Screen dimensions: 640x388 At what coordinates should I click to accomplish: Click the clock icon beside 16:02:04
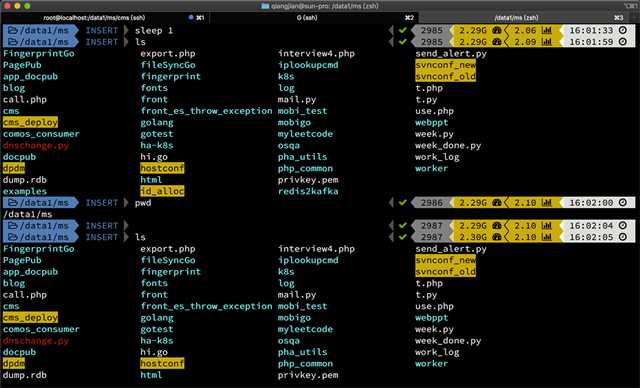pyautogui.click(x=622, y=225)
